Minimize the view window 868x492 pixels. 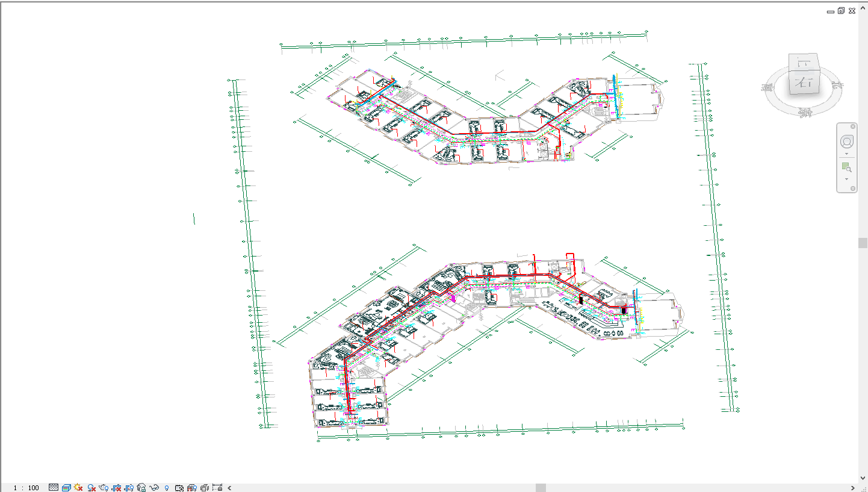point(831,12)
